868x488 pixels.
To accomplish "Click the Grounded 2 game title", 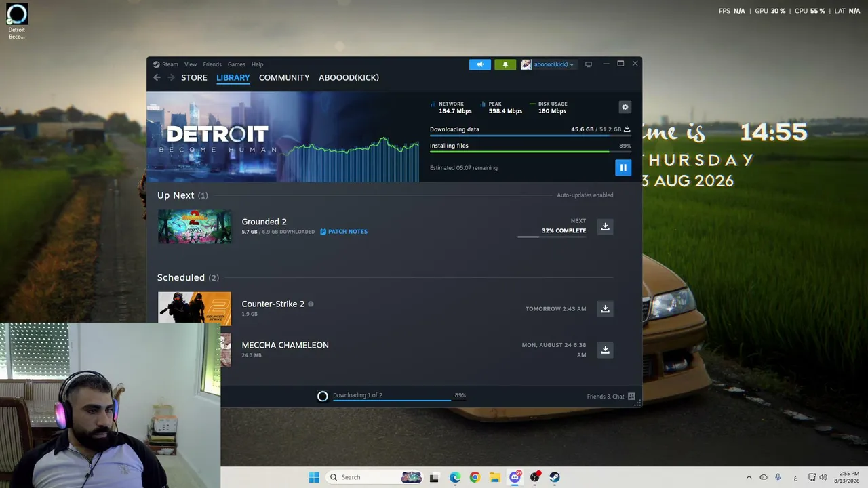I will click(264, 222).
